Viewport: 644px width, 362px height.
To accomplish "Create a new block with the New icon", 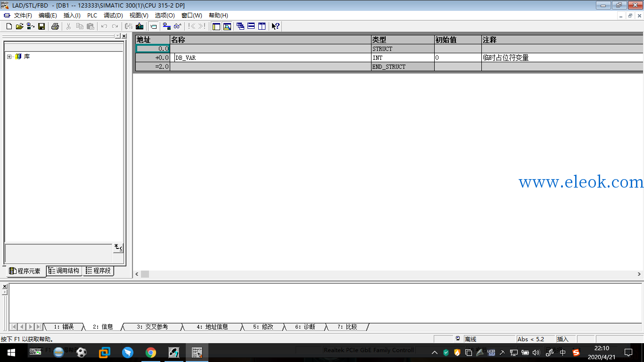I will (9, 26).
